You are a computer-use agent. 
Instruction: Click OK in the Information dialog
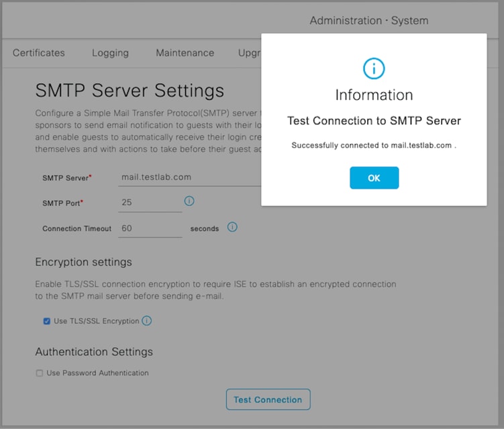[x=374, y=178]
